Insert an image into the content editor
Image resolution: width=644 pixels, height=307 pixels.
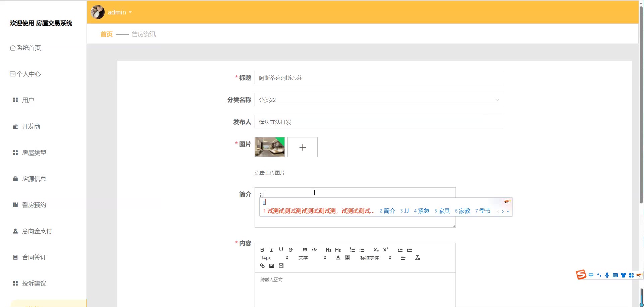pos(272,266)
